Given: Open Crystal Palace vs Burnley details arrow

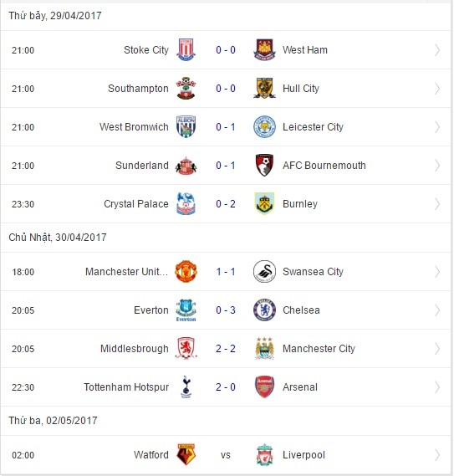Looking at the screenshot, I should coord(437,203).
